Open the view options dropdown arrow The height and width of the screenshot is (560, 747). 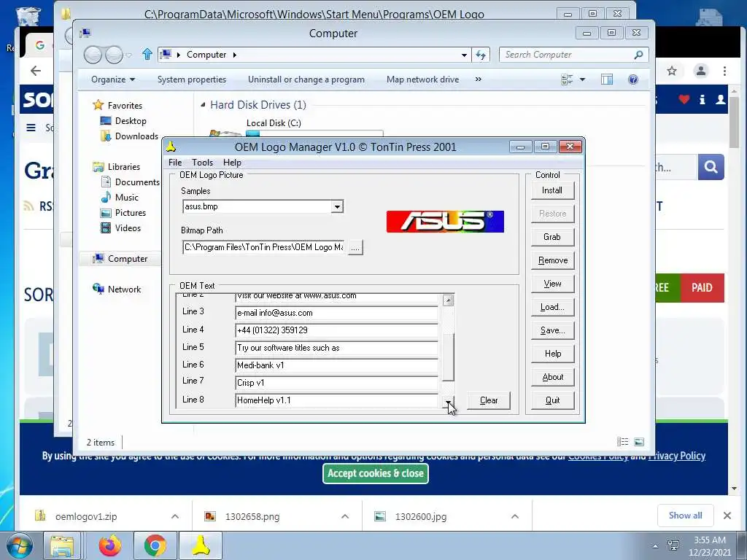(582, 79)
